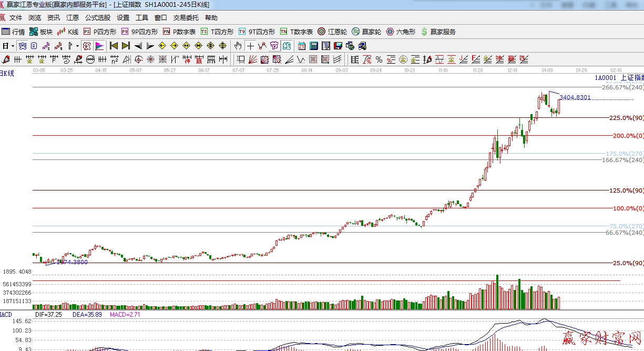Click the calendar icon in the toolbar
The width and height of the screenshot is (644, 351).
tap(301, 46)
